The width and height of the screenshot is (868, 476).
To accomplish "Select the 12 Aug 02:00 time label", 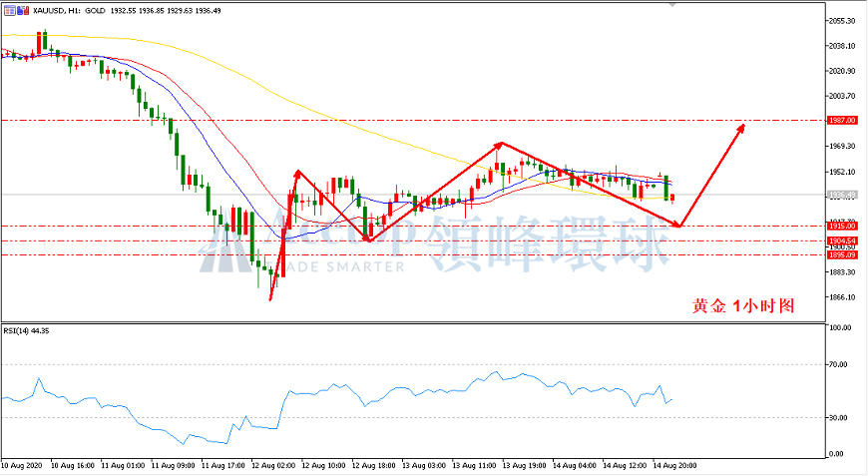I will click(x=275, y=465).
